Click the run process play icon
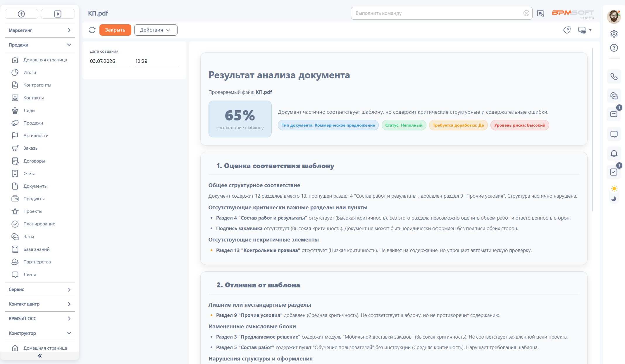Viewport: 625px width, 364px height. (58, 14)
